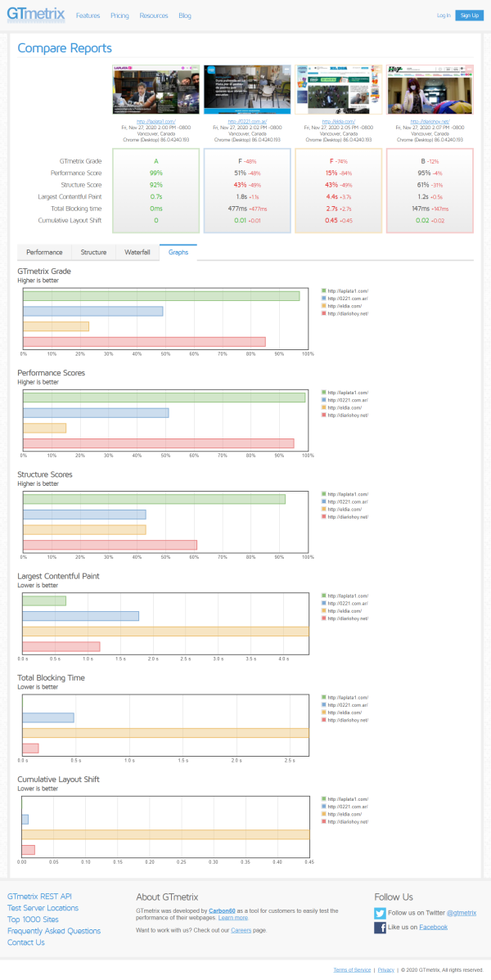491x980 pixels.
Task: Open the Features menu item
Action: [x=88, y=16]
